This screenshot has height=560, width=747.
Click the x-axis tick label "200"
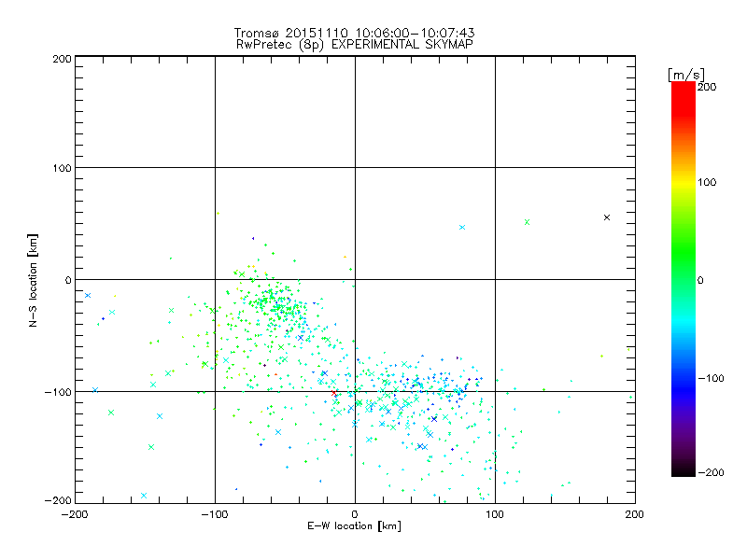[635, 514]
